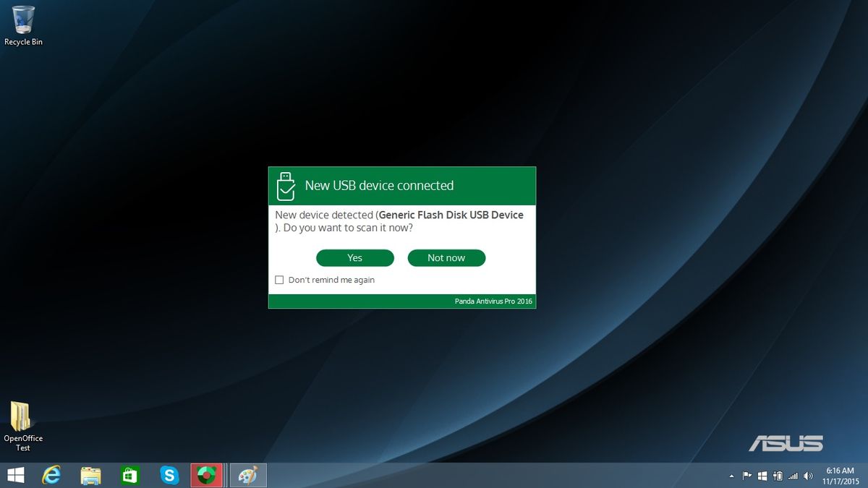Viewport: 868px width, 488px height.
Task: Check the battery power tray icon
Action: point(778,476)
